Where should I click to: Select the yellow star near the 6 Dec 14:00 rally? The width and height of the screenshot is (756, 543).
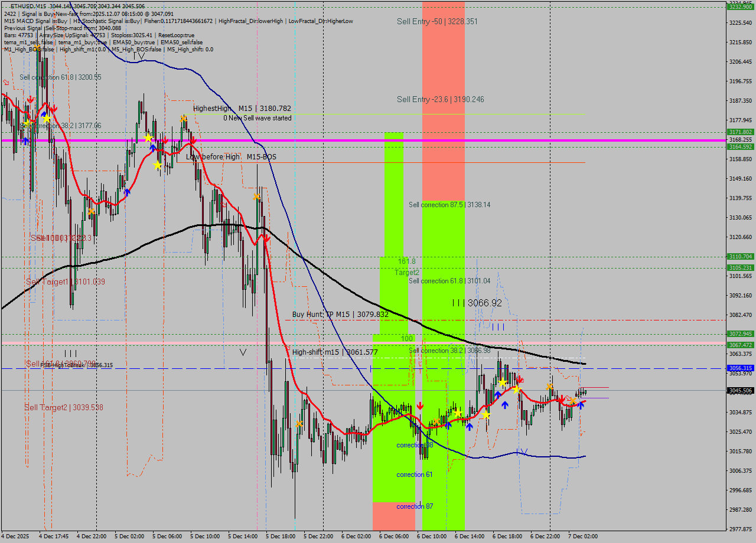pos(458,413)
